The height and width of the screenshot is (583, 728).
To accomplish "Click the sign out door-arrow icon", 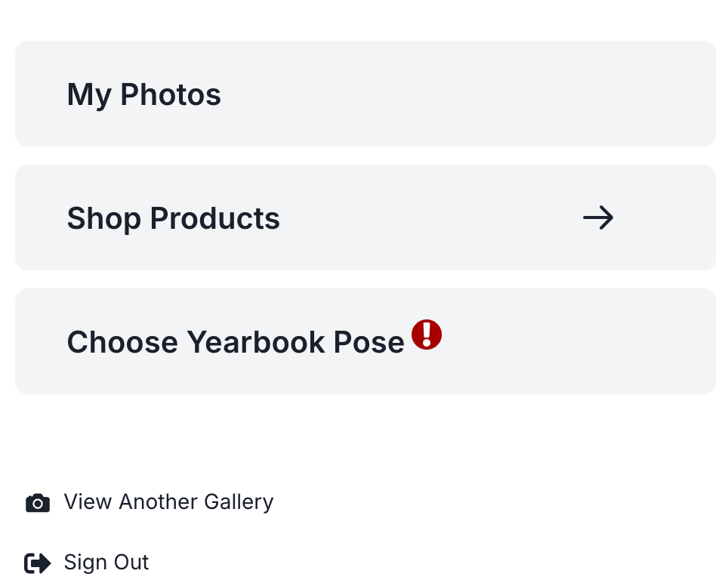I will [x=38, y=563].
